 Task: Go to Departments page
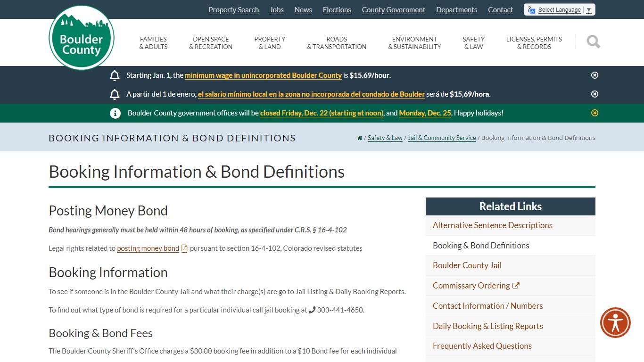[456, 10]
